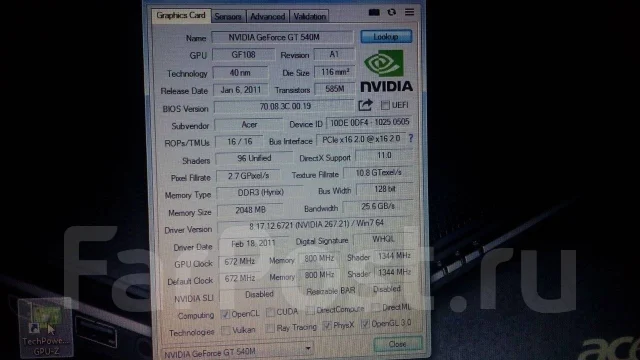Screen dimensions: 640x360
Task: Toggle the Ray Tracing checkbox
Action: (269, 328)
